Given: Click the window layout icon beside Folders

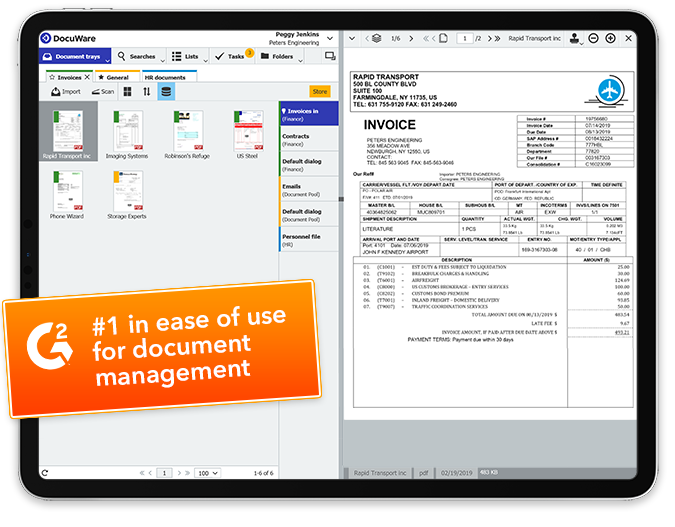Looking at the screenshot, I should pyautogui.click(x=330, y=56).
